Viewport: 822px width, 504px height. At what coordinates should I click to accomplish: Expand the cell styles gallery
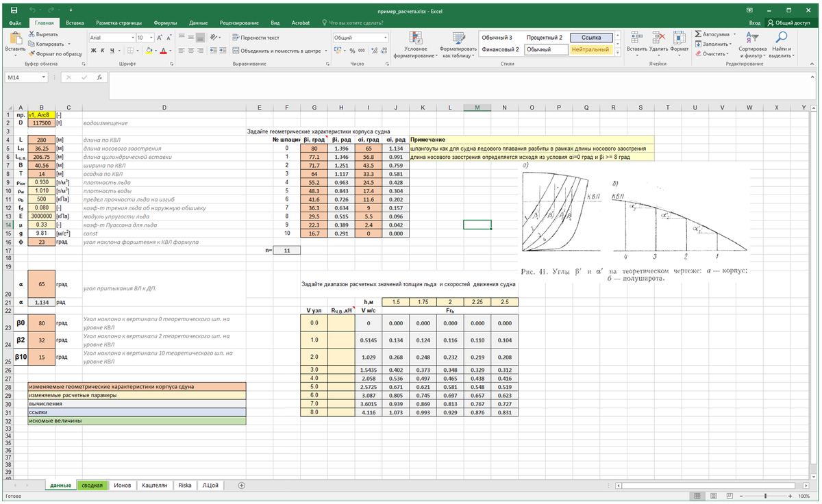coord(617,51)
